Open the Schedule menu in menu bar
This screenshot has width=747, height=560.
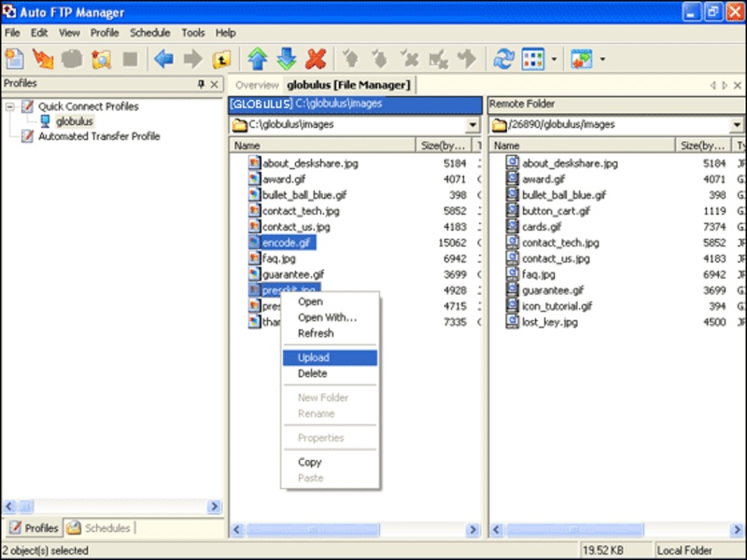[x=149, y=33]
